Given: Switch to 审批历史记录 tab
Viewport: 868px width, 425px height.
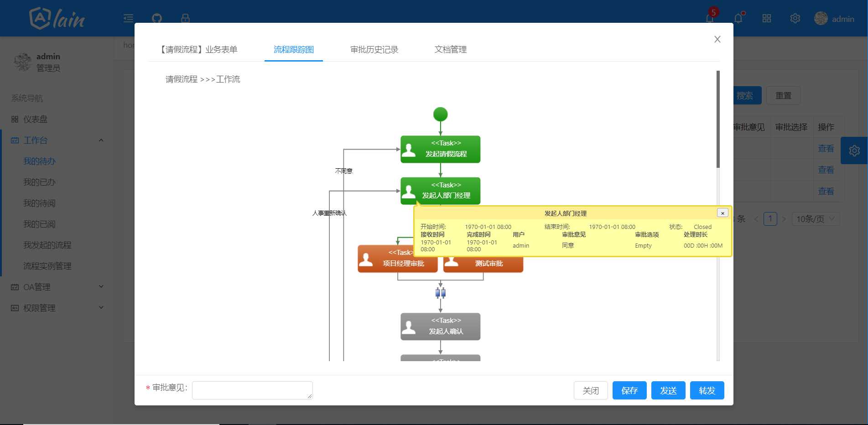Looking at the screenshot, I should click(x=374, y=49).
